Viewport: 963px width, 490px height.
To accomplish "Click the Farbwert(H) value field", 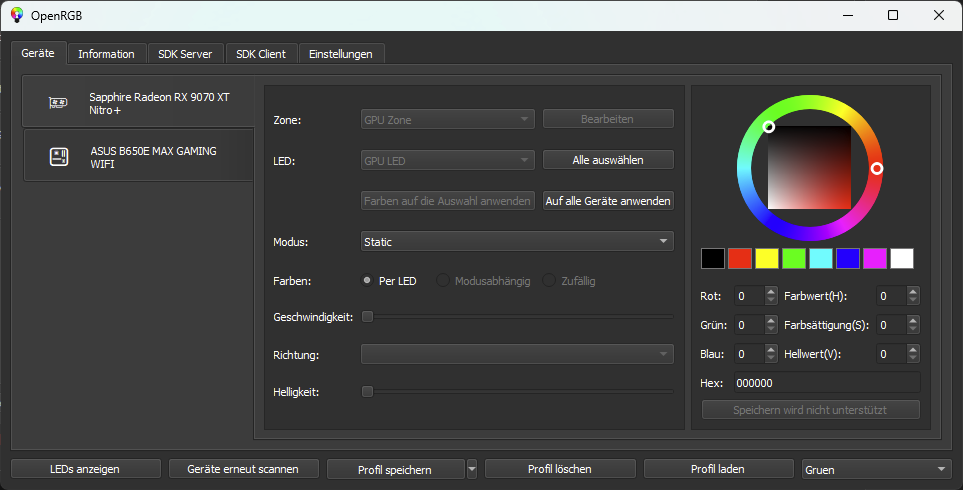I will 892,296.
